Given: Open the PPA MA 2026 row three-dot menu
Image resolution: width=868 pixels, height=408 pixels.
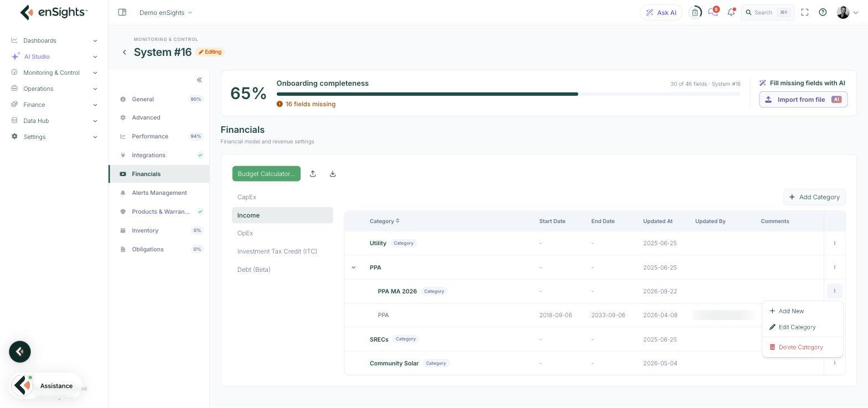Looking at the screenshot, I should coord(835,291).
